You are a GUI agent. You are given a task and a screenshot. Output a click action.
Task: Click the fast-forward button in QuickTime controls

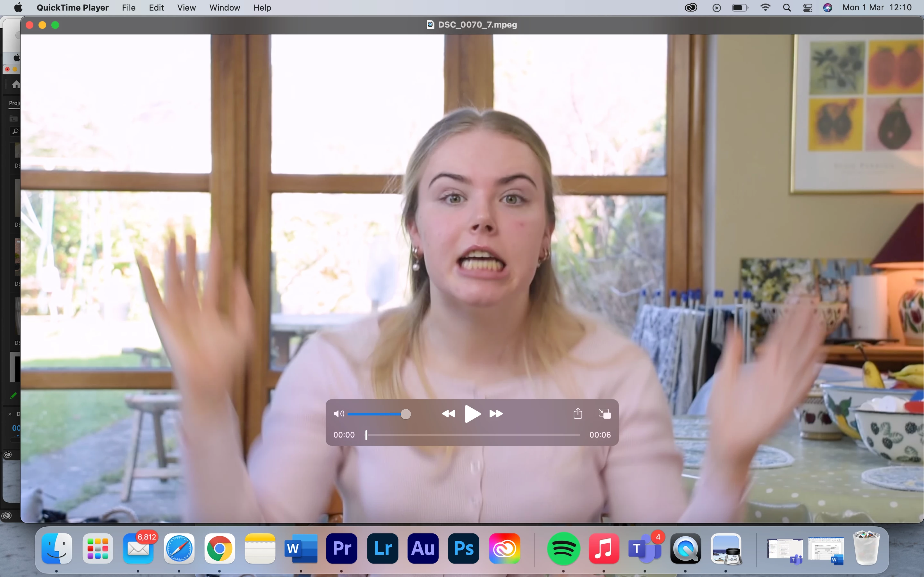(496, 414)
